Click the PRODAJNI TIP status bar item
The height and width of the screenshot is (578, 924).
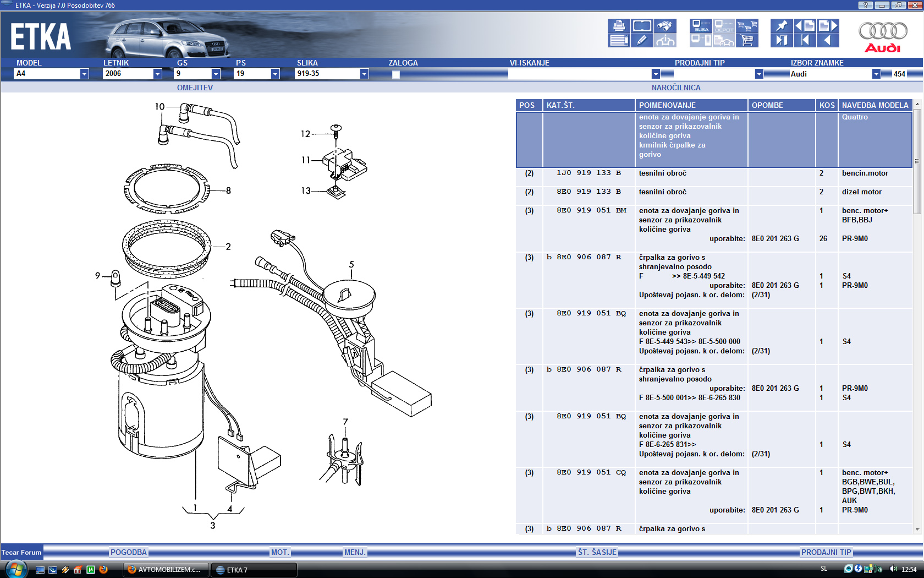[826, 552]
